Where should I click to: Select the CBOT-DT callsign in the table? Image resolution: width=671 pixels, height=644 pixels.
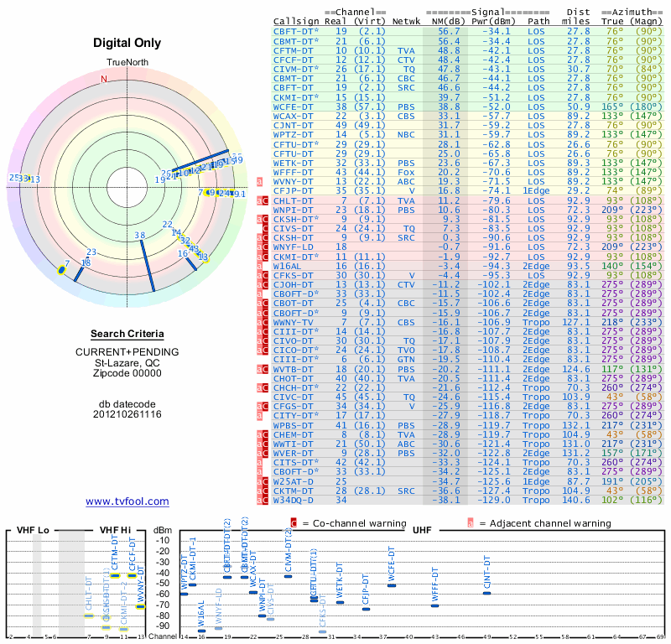[x=294, y=303]
